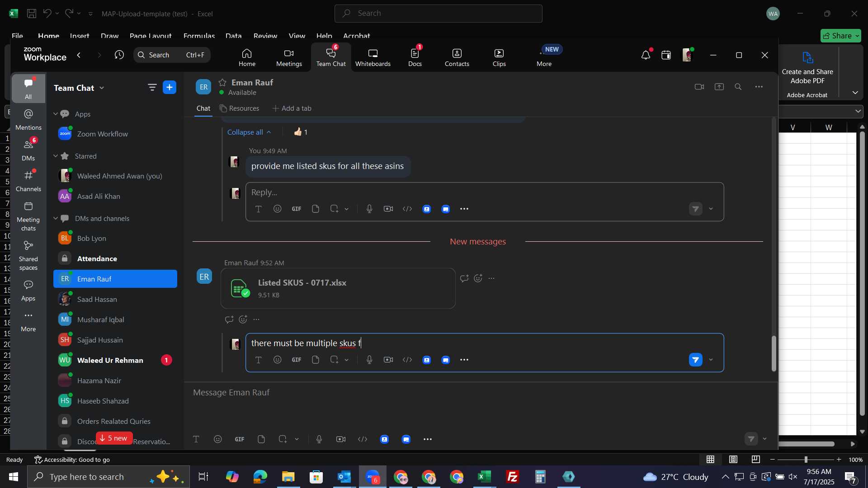Open Shared spaces in the sidebar
The width and height of the screenshot is (868, 488).
[x=28, y=255]
